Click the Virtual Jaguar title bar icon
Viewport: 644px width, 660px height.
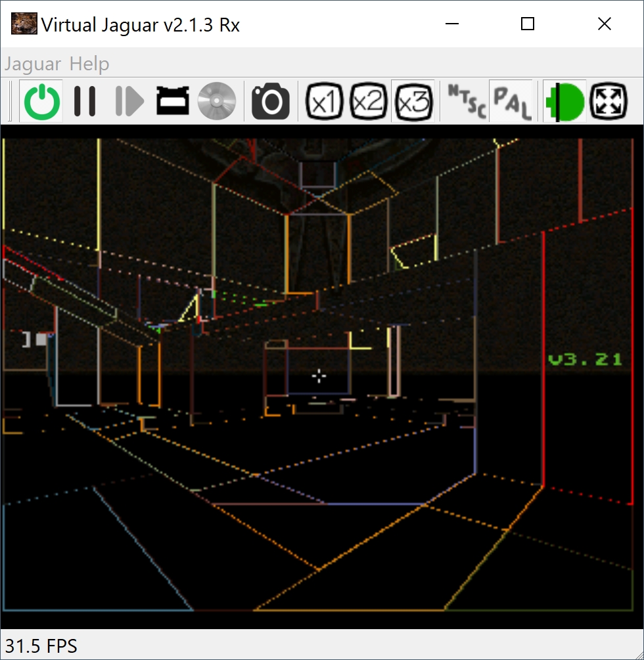tap(24, 24)
